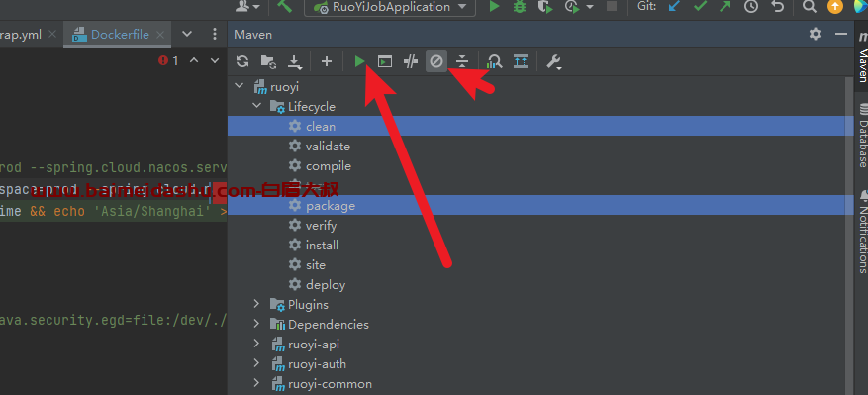Screen dimensions: 868x395
Task: Run selected Maven build with green arrow
Action: coord(360,61)
